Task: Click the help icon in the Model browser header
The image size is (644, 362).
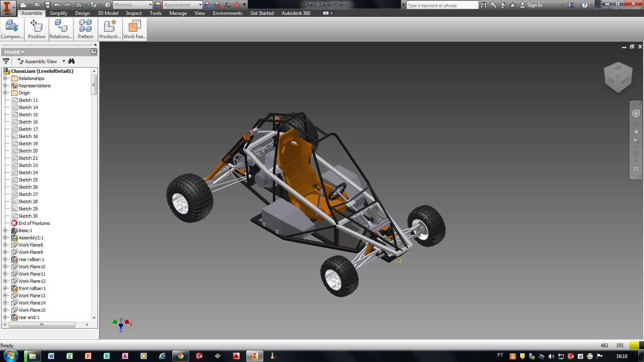Action: (93, 52)
